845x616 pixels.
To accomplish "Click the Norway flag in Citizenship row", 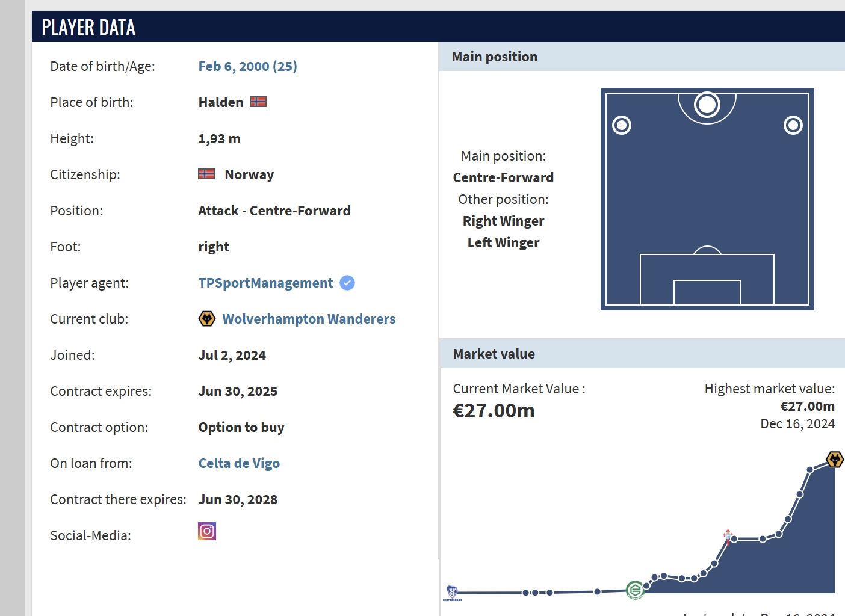I will 206,174.
